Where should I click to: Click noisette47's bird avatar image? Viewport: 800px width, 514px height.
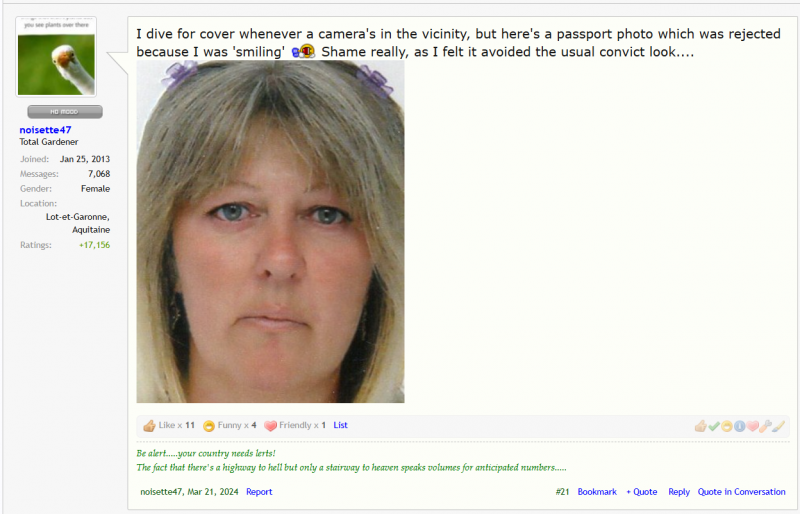click(56, 57)
